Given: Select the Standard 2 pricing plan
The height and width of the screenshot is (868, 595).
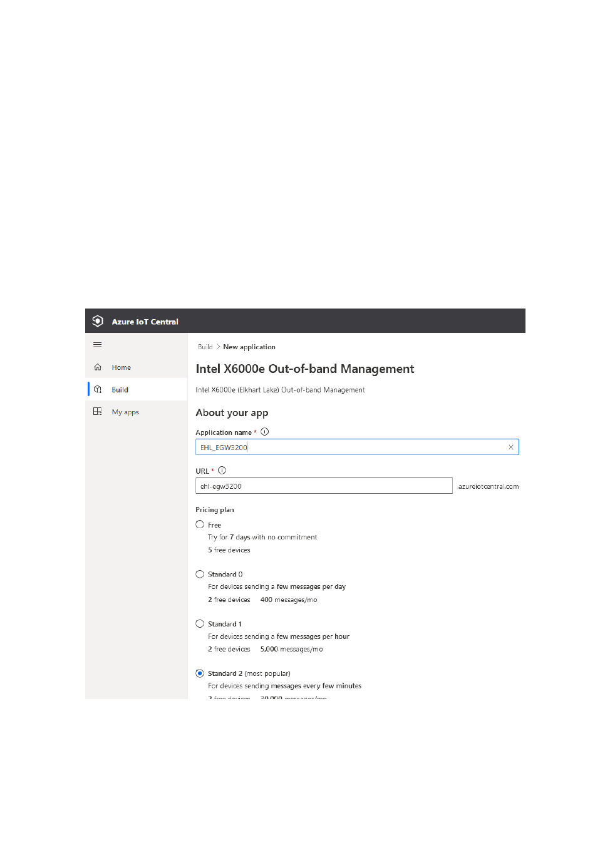Looking at the screenshot, I should (x=200, y=673).
